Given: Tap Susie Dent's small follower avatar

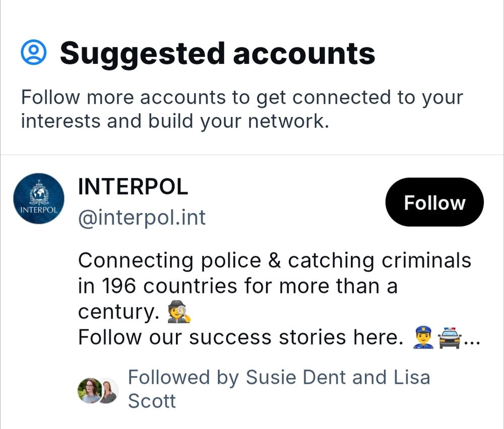Looking at the screenshot, I should click(x=89, y=390).
